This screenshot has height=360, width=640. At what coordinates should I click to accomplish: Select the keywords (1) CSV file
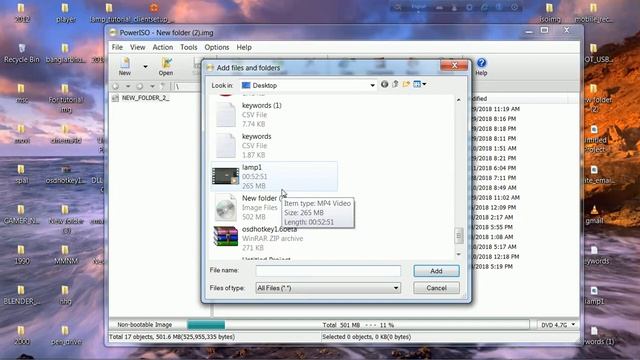point(274,115)
